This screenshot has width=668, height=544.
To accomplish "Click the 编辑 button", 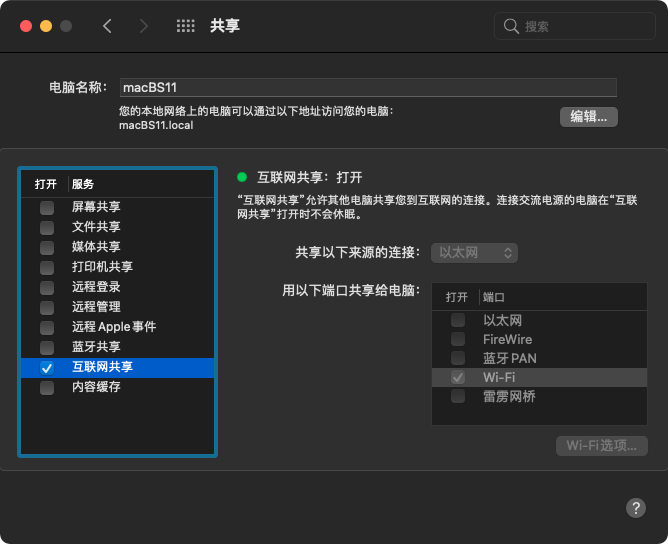I will pyautogui.click(x=588, y=117).
